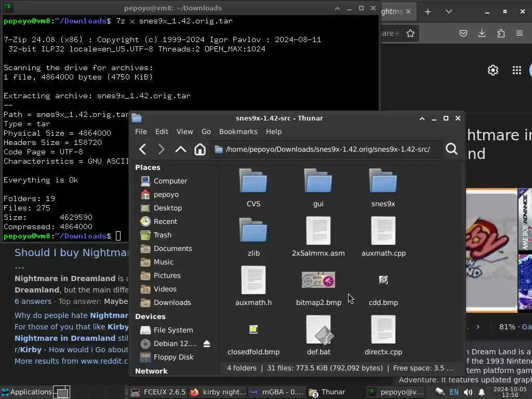Select cdd.bmp image file
Viewport: 532px width, 399px height.
point(383,290)
